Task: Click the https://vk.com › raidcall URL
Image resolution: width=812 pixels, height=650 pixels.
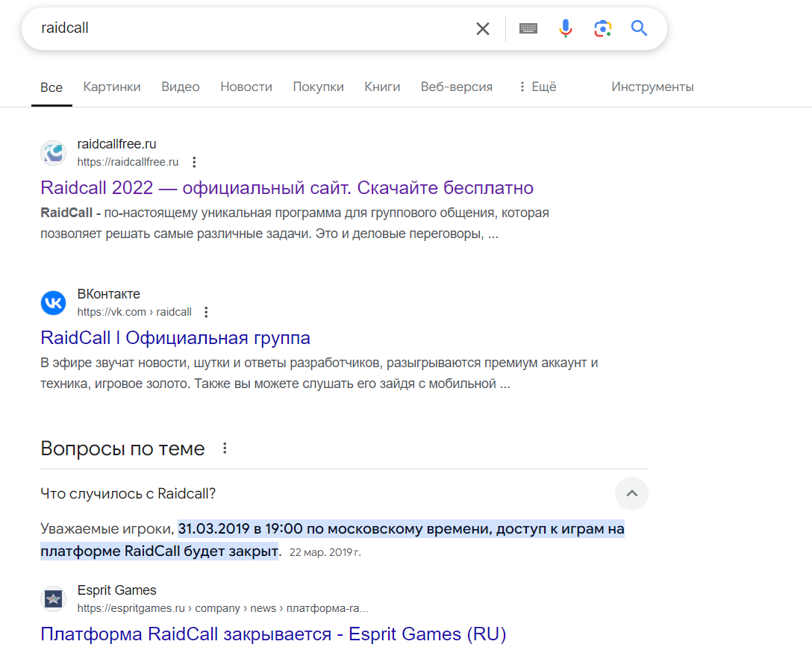Action: tap(134, 312)
